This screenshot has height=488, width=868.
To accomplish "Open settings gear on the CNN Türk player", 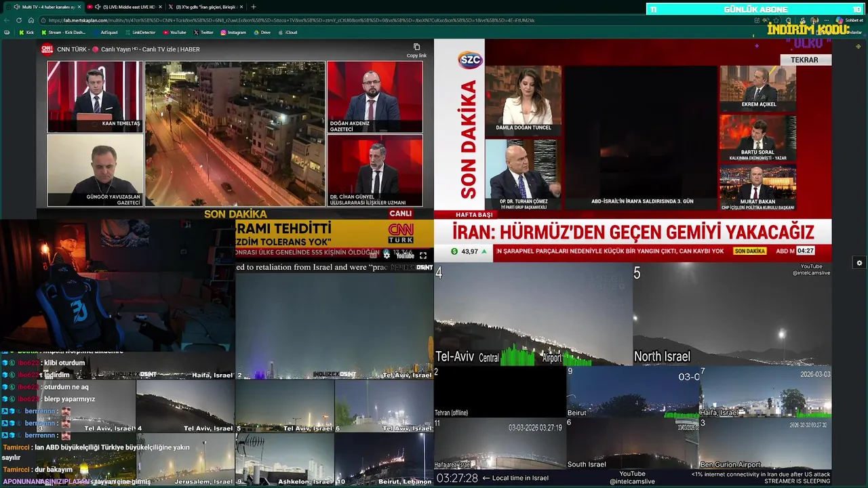I will click(387, 256).
